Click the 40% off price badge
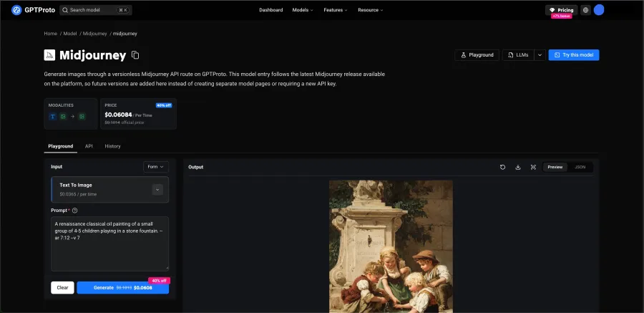The height and width of the screenshot is (313, 644). point(164,105)
